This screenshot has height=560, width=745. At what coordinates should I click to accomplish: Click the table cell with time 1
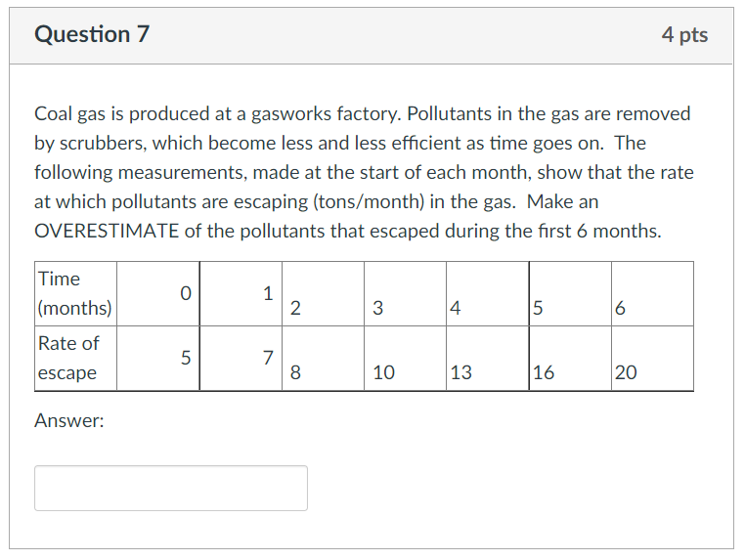point(241,293)
